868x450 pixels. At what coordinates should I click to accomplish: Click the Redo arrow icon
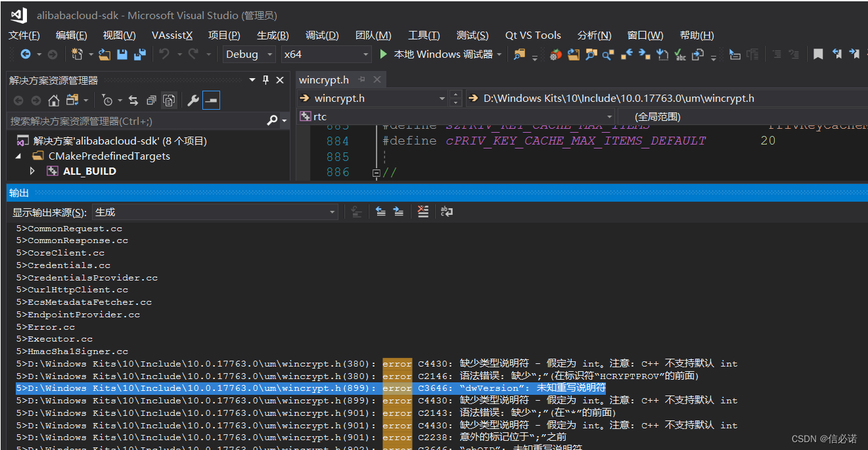point(193,55)
